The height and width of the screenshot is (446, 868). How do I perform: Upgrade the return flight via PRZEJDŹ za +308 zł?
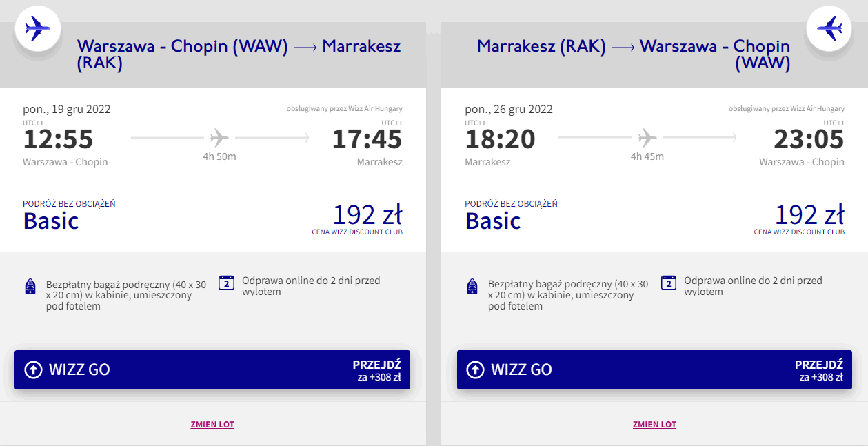pyautogui.click(x=818, y=370)
